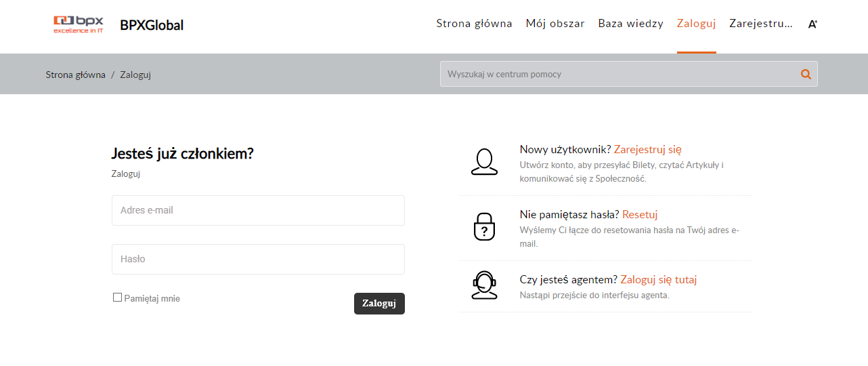
Task: Focus the Adres e-mail input field
Action: pos(258,210)
